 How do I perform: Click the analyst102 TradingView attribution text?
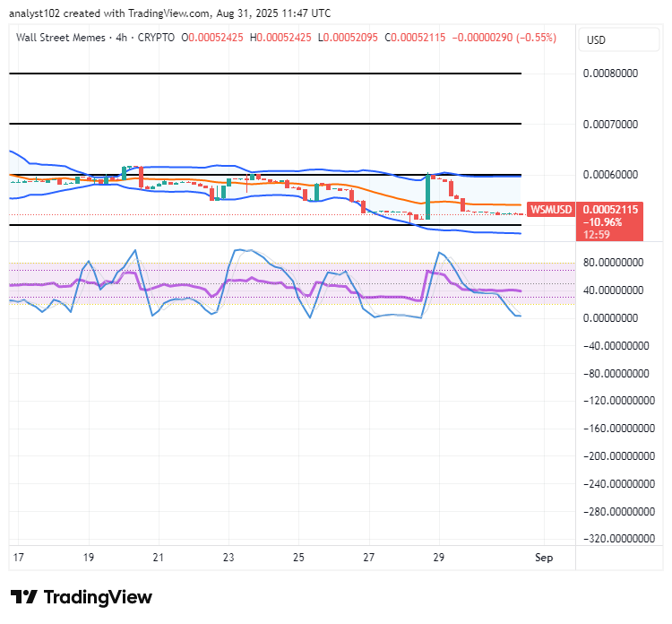170,13
